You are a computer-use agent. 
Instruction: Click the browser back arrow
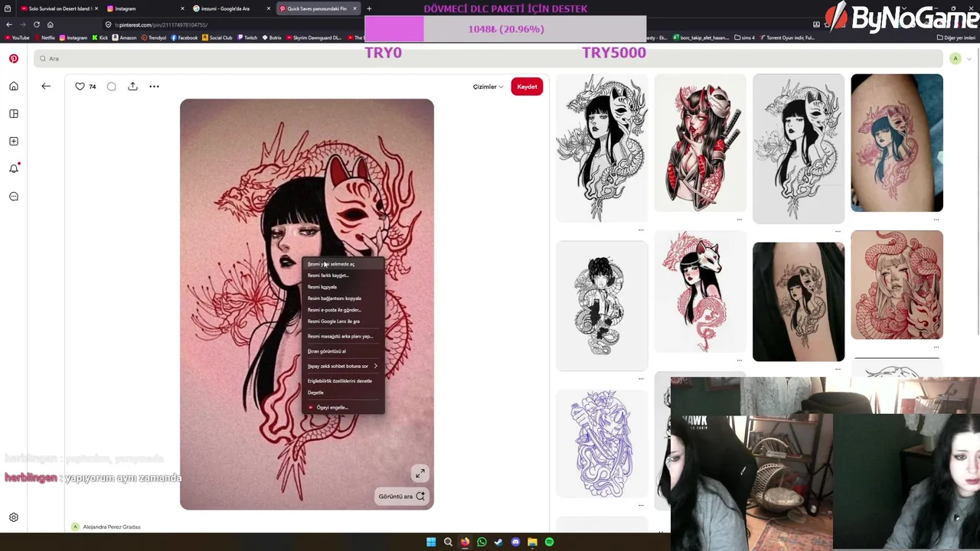[x=9, y=24]
